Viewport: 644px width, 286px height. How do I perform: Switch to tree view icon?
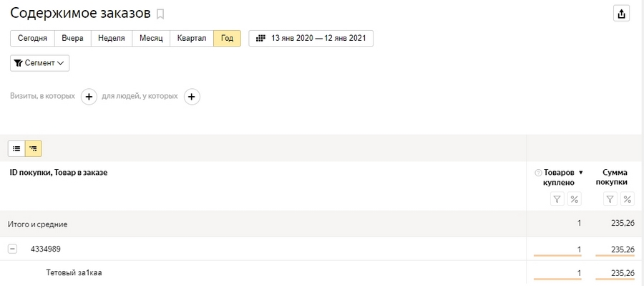click(33, 148)
